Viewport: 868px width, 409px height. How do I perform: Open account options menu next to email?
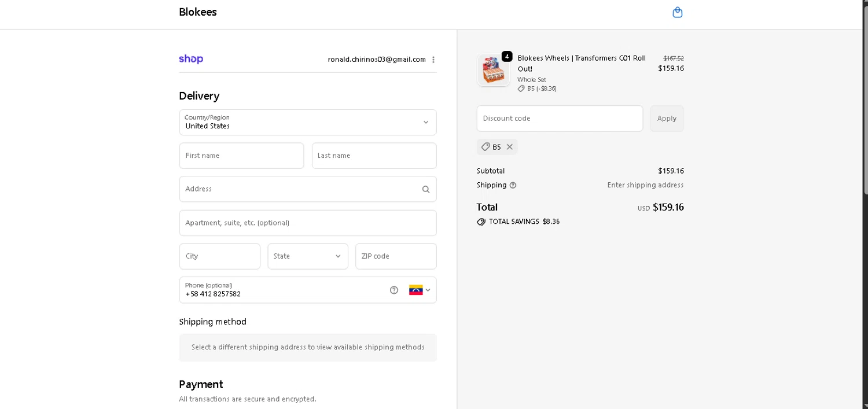click(x=433, y=60)
